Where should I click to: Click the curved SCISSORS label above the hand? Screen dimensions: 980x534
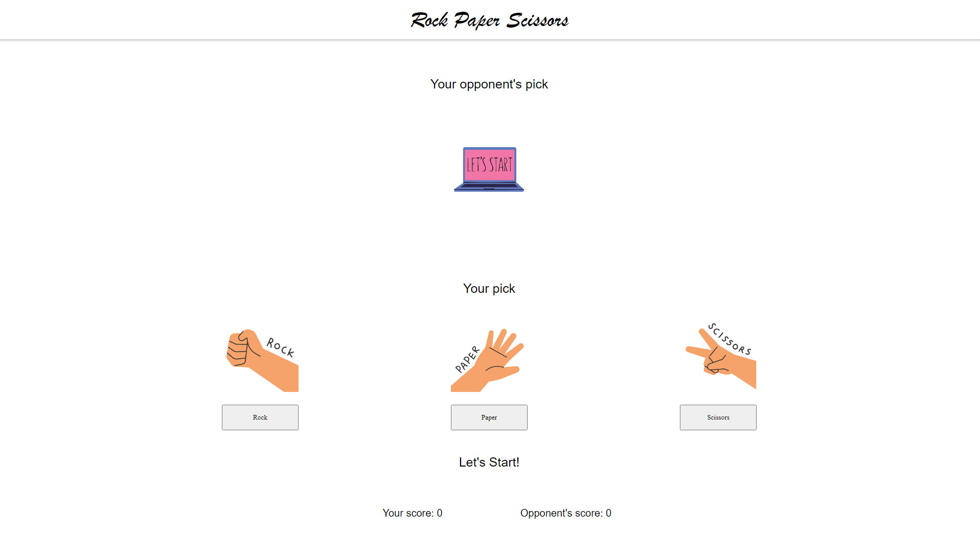730,339
